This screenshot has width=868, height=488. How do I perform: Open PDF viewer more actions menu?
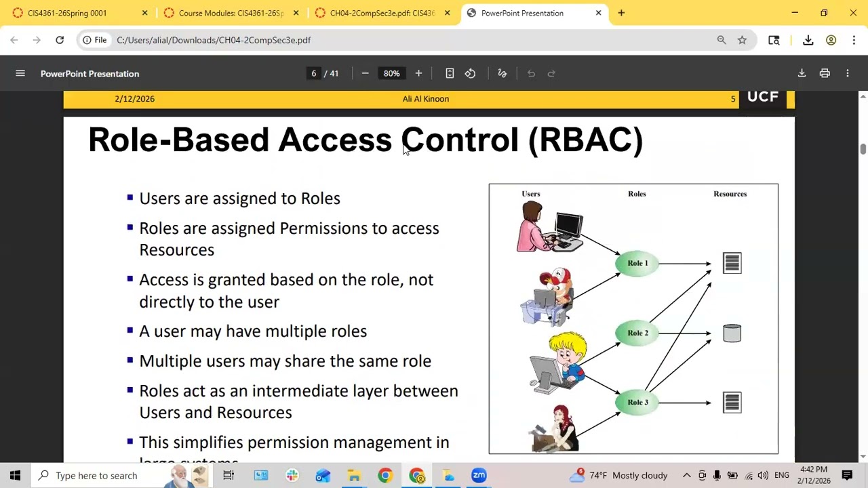[x=848, y=73]
